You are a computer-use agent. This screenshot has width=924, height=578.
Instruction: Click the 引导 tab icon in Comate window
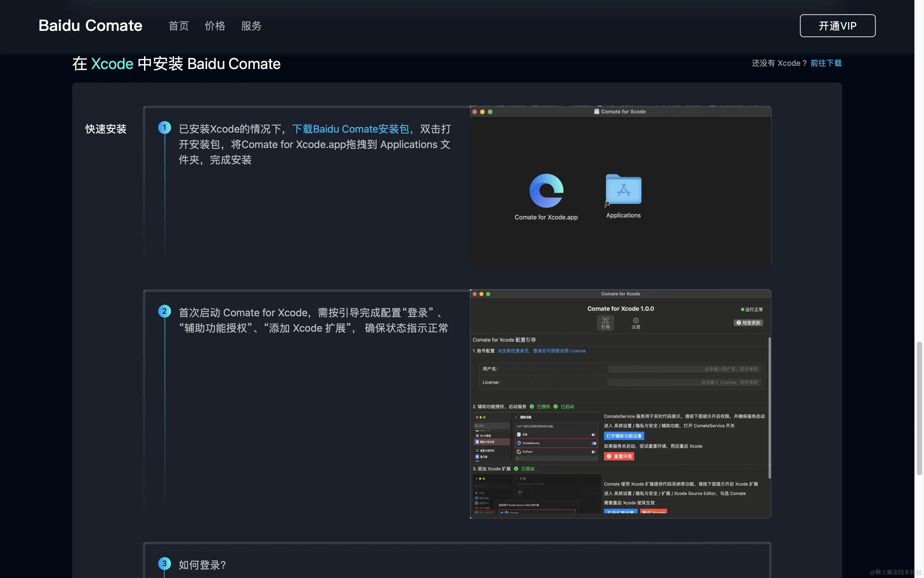point(605,323)
